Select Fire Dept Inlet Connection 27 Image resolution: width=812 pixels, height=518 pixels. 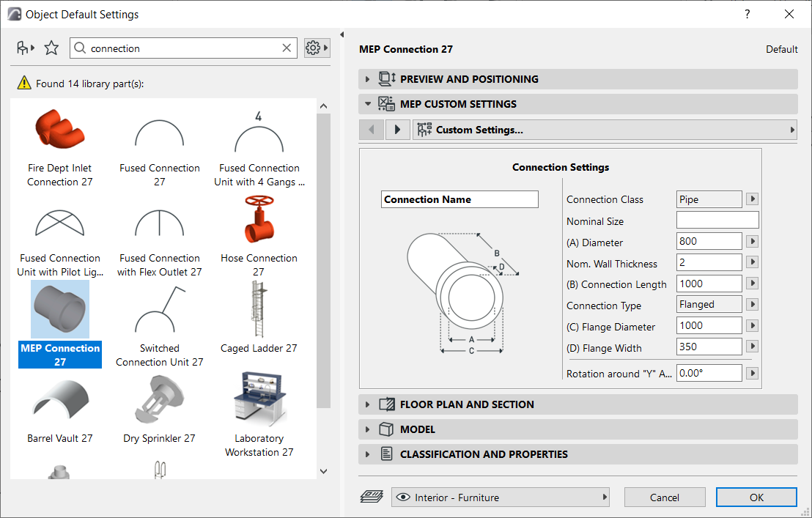pos(60,148)
